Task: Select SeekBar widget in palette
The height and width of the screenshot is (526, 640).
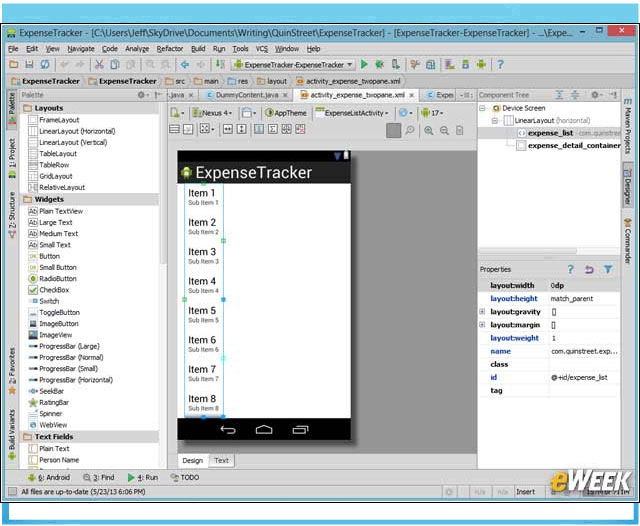Action: (x=46, y=391)
